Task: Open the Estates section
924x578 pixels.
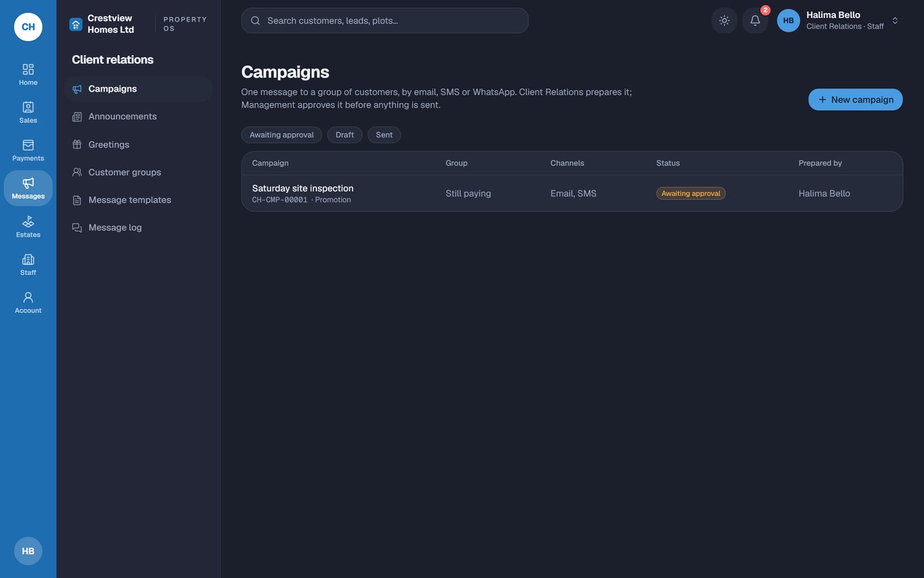Action: click(28, 227)
